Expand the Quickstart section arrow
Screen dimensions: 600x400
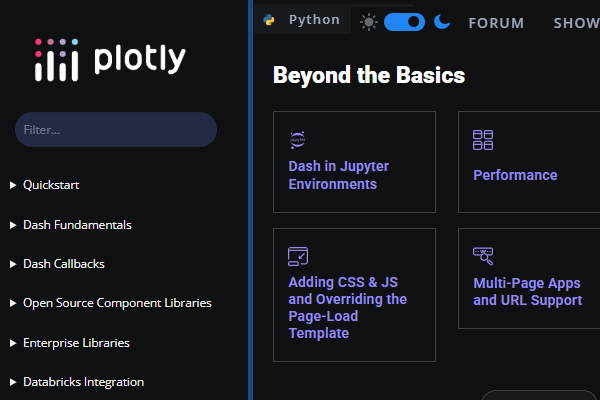coord(13,185)
